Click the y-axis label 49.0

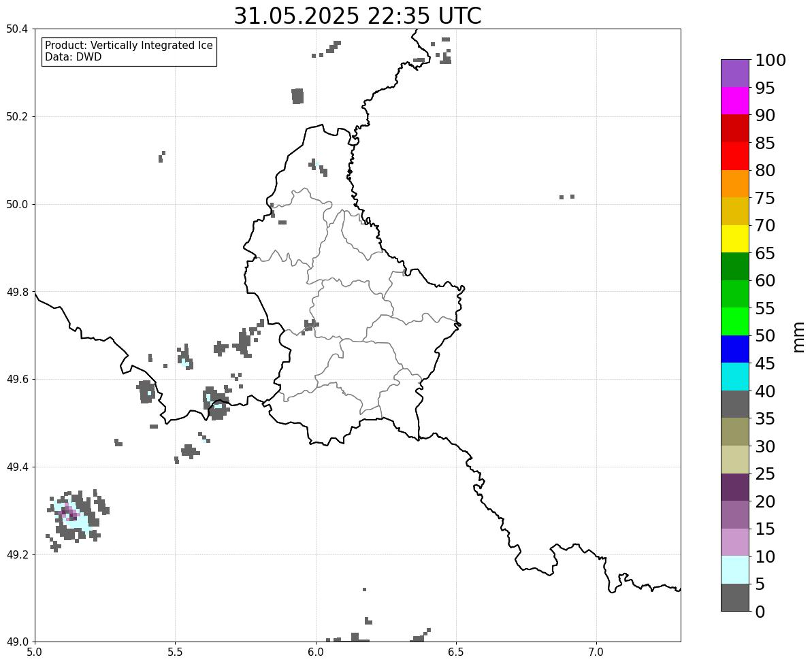pyautogui.click(x=16, y=642)
